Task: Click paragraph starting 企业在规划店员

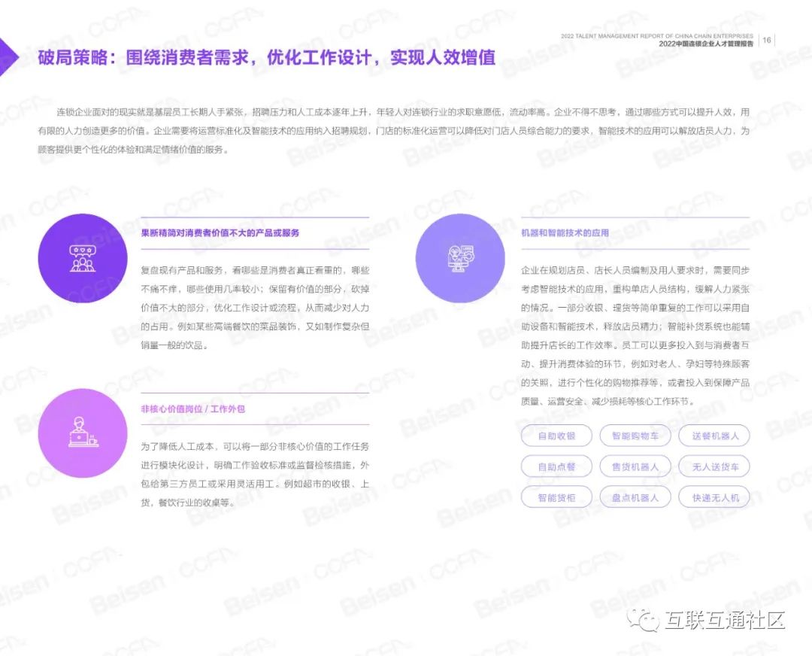Action: (635, 336)
